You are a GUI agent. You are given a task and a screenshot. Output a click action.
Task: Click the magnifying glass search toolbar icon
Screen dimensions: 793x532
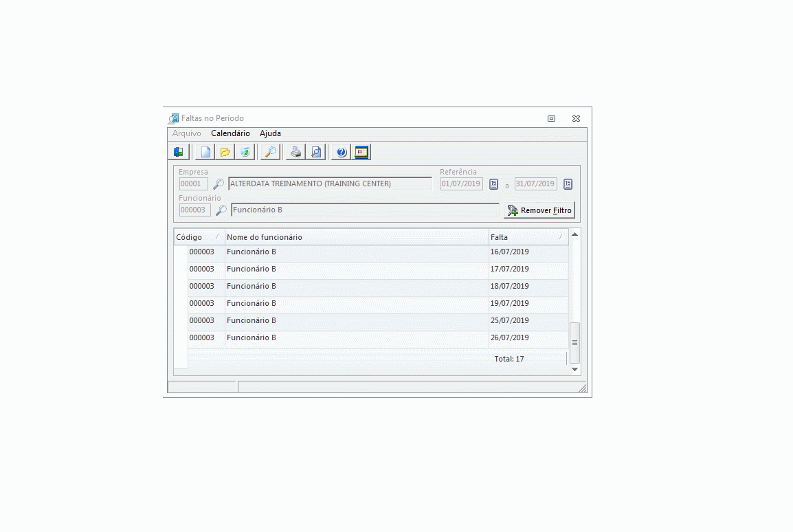(x=271, y=152)
